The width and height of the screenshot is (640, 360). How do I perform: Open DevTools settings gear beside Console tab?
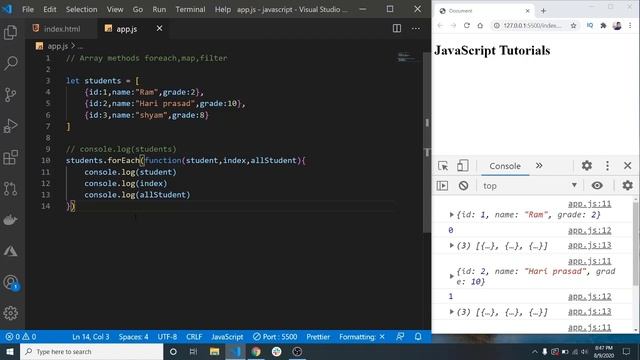[x=587, y=165]
